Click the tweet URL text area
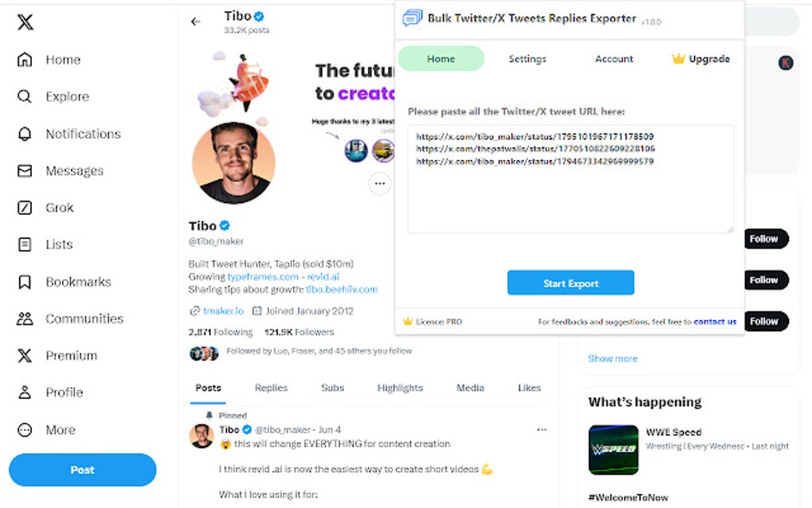The height and width of the screenshot is (508, 812). (570, 191)
